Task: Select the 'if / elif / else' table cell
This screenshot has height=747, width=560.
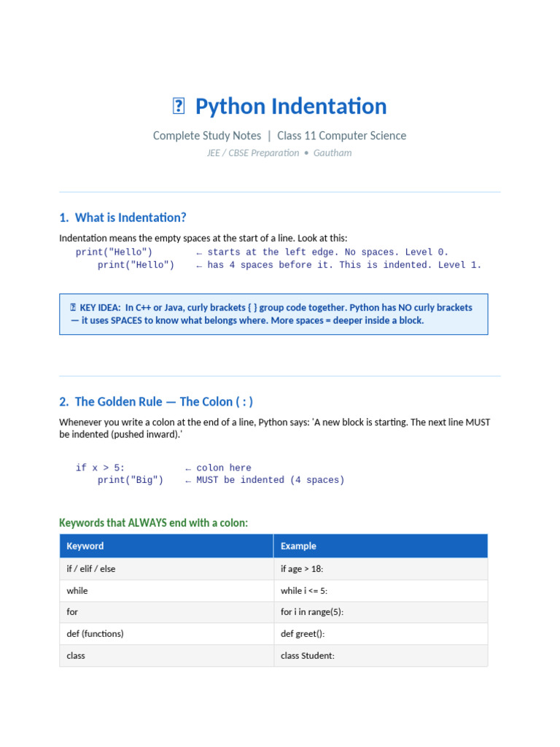Action: (x=91, y=569)
